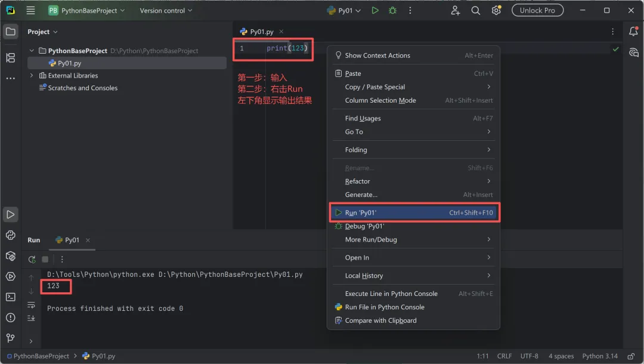This screenshot has height=364, width=644.
Task: Open the Services tool window icon
Action: coord(11,276)
